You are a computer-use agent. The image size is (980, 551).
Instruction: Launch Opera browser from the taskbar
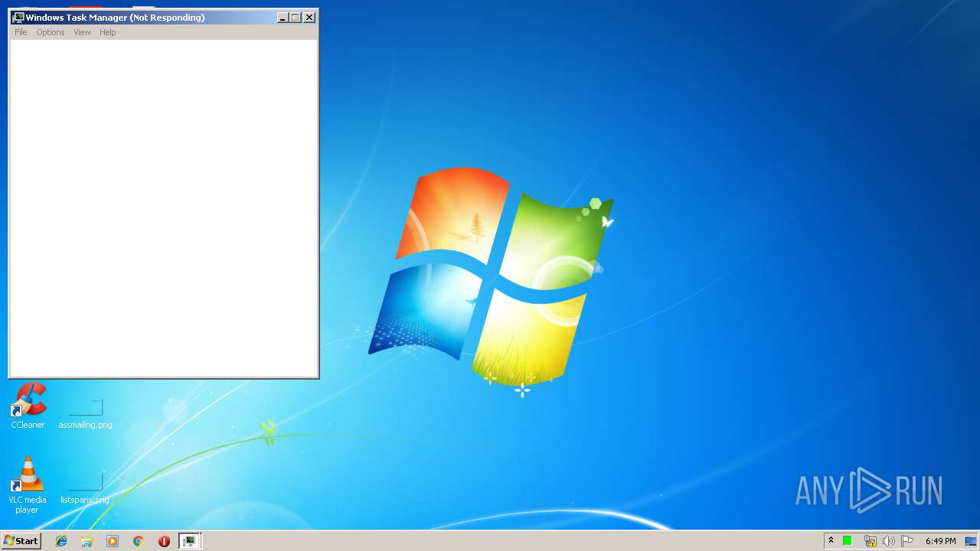coord(164,541)
